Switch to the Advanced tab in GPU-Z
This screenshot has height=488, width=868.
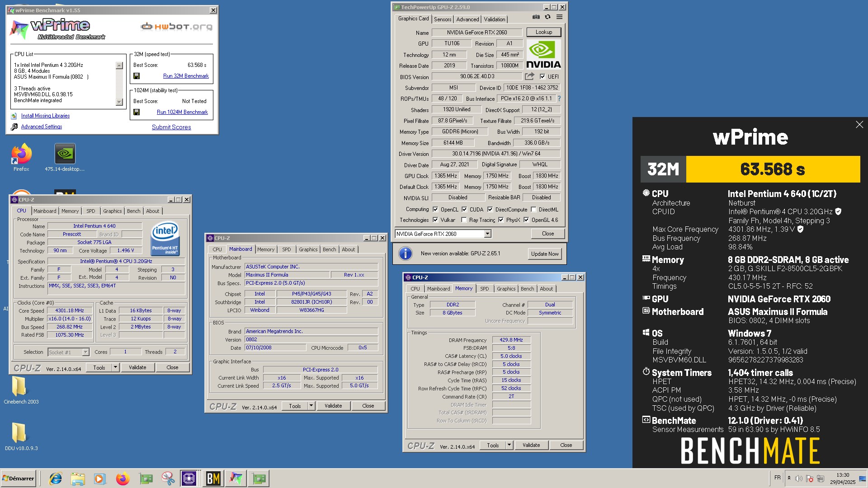coord(467,19)
